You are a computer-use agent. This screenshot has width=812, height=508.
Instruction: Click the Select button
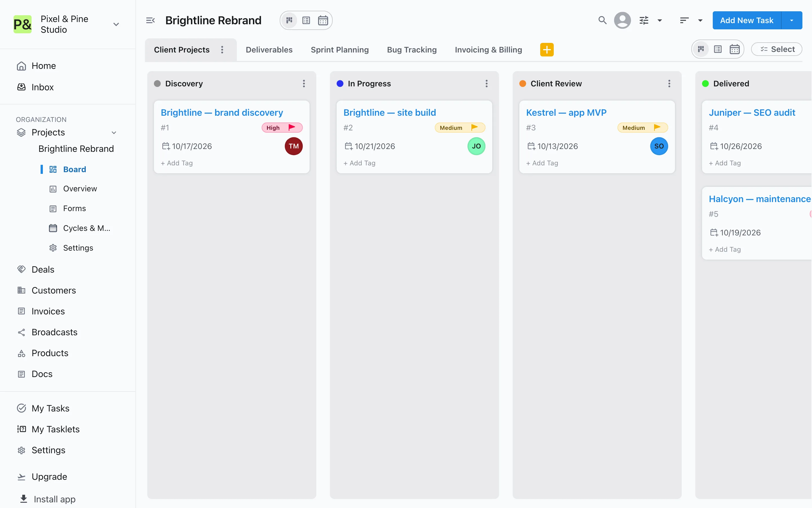[776, 49]
